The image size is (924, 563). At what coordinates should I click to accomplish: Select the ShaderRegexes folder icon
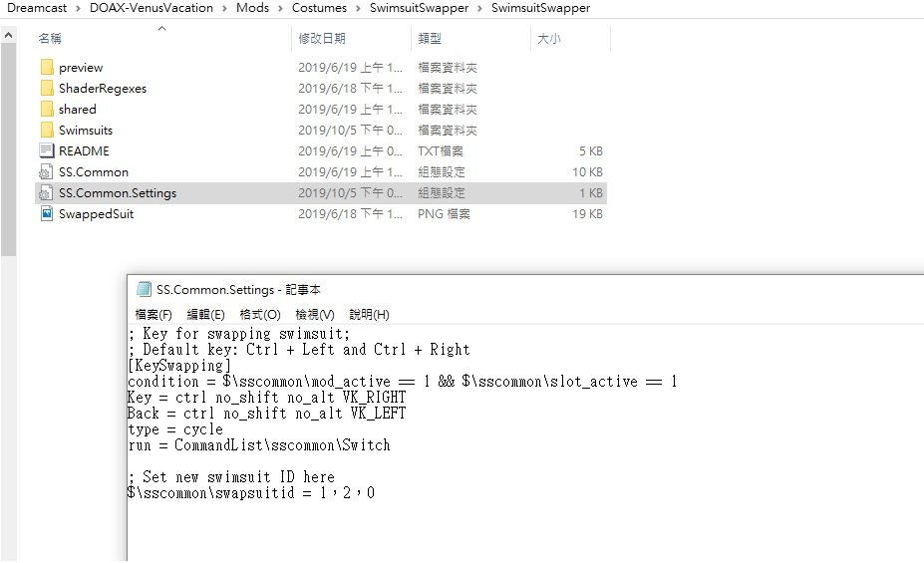point(47,89)
